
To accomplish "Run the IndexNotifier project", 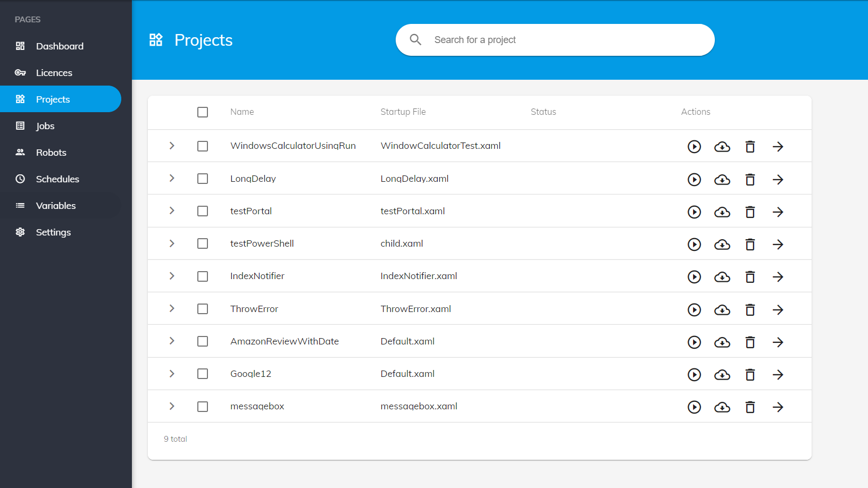I will point(694,277).
